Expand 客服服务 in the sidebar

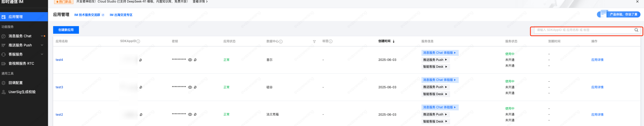click(x=42, y=54)
